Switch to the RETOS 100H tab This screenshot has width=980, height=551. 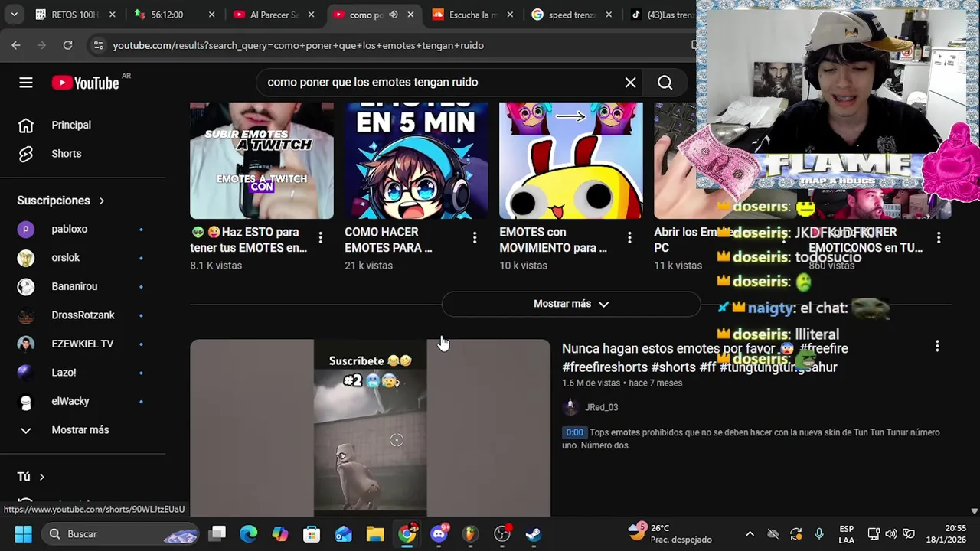tap(74, 15)
